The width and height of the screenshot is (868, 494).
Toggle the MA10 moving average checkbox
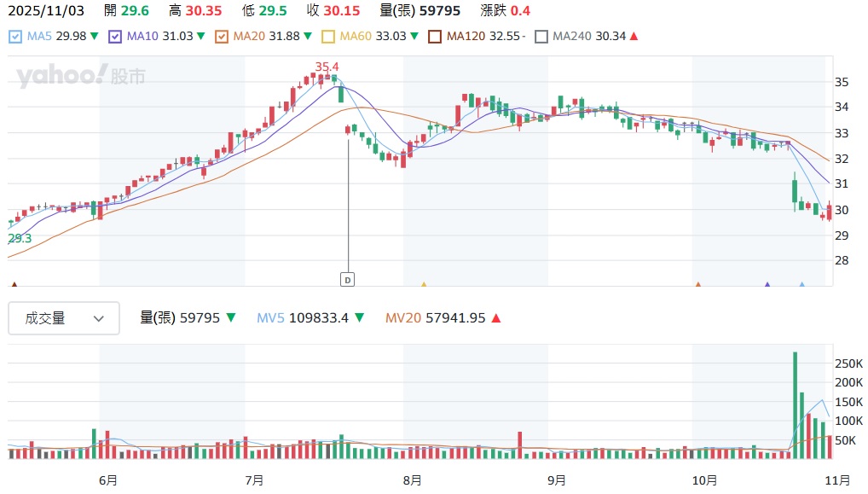click(x=114, y=37)
